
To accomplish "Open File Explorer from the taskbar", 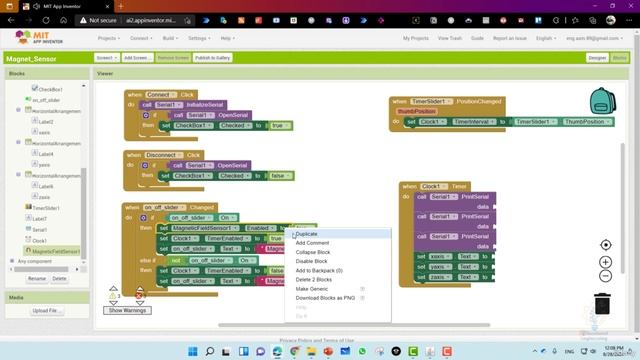I will tap(311, 351).
